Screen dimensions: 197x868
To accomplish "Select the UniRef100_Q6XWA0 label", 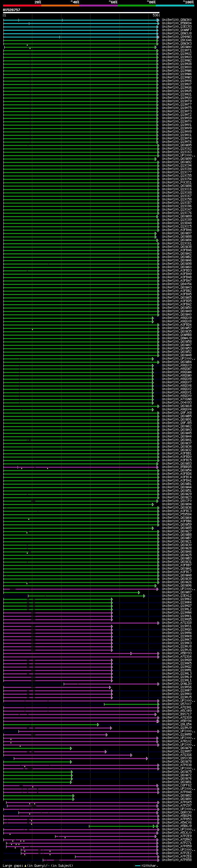I will point(177,47).
